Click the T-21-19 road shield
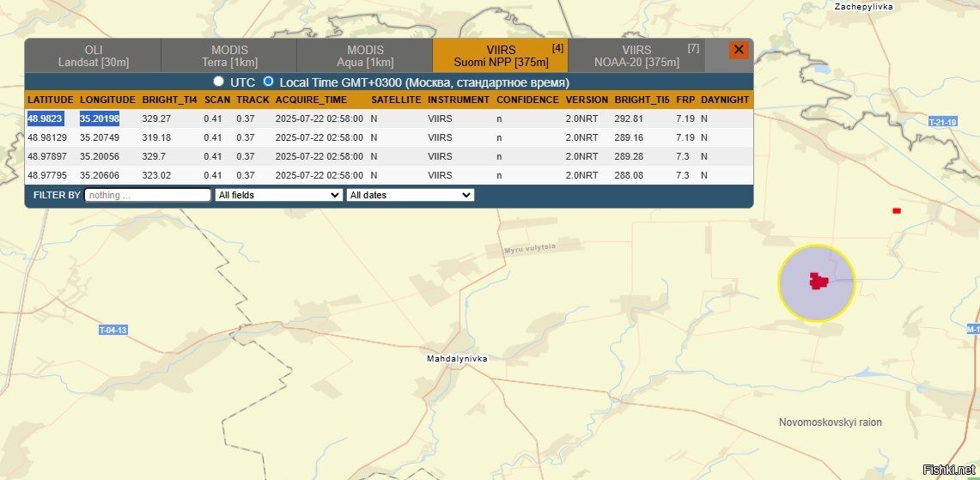Viewport: 980px width, 480px height. (x=942, y=123)
